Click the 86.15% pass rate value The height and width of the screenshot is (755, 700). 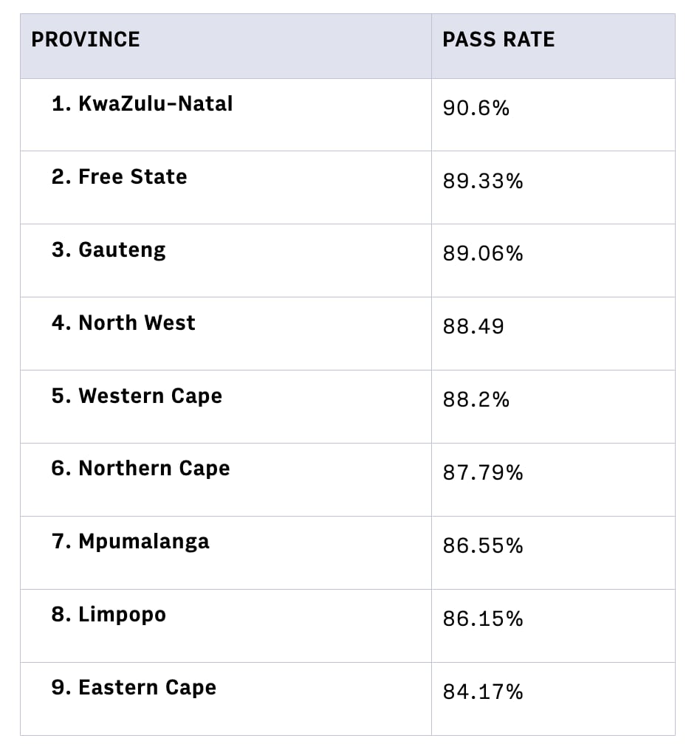(483, 619)
